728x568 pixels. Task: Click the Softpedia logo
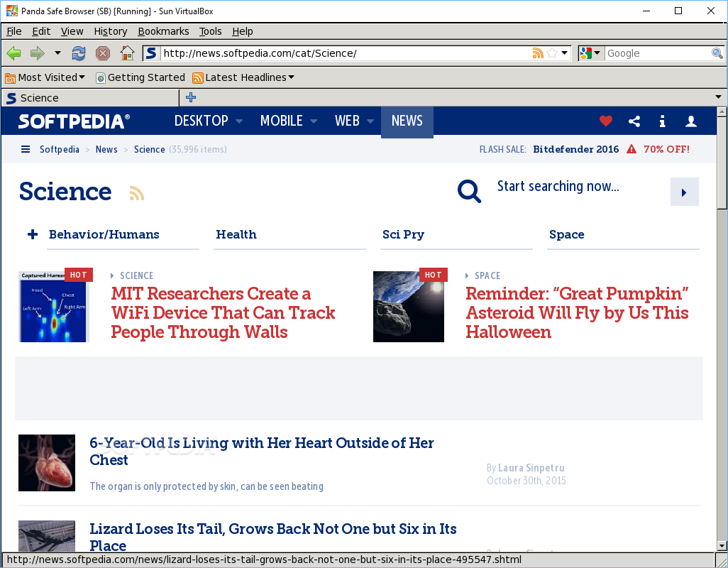74,121
